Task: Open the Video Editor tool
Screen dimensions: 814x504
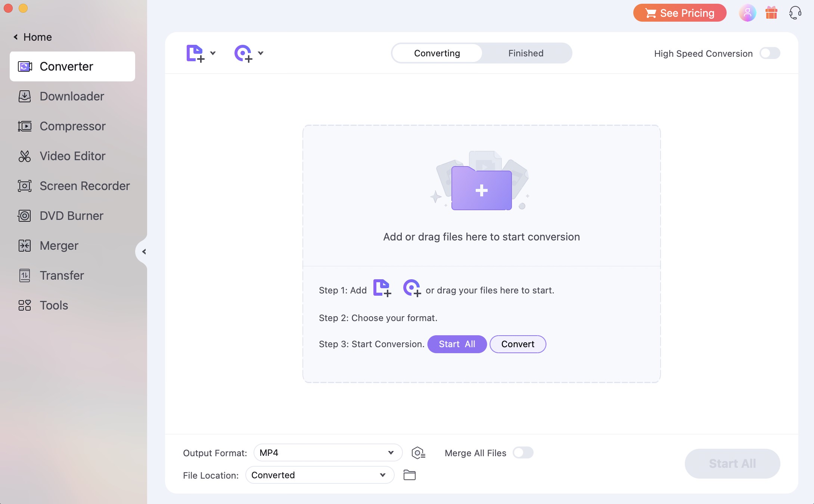Action: (x=72, y=155)
